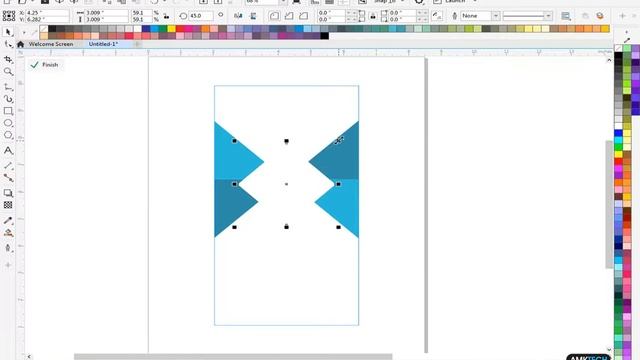The image size is (640, 360).
Task: Switch to the Untitled-1 document tab
Action: click(103, 44)
